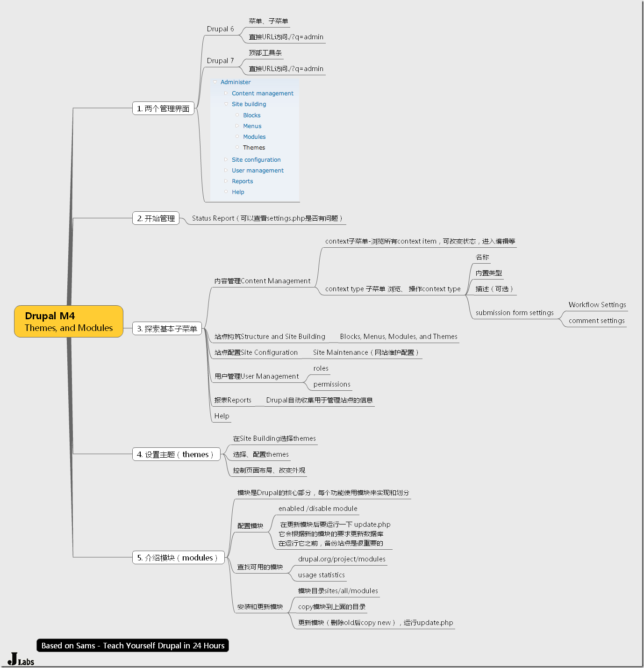
Task: Select 'Blocks, Menus, Modules, and Themes' leaf
Action: point(399,337)
